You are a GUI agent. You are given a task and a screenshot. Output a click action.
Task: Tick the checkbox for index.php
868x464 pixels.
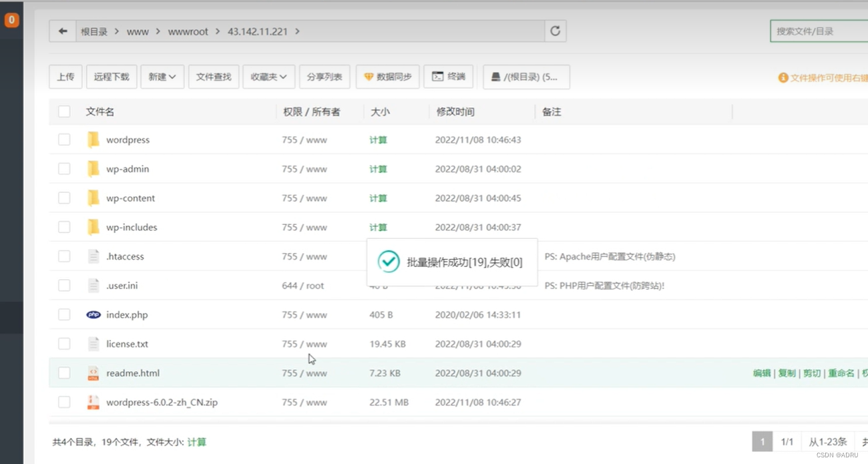[64, 314]
